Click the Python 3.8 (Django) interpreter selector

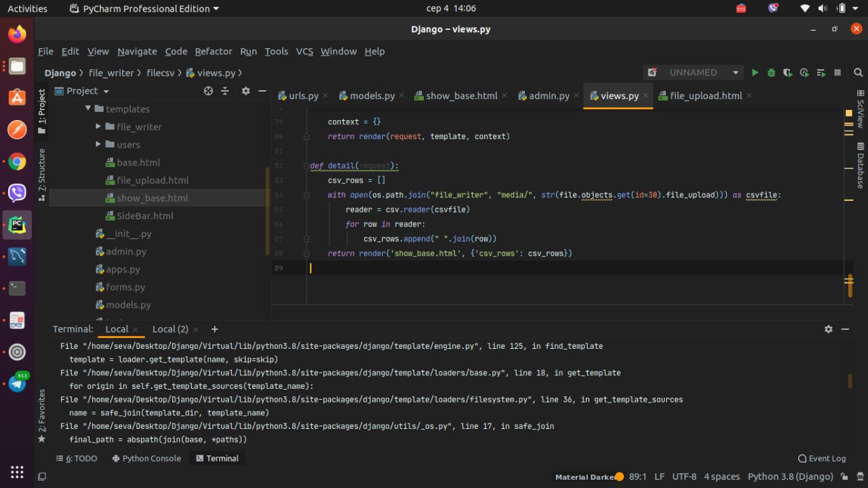790,477
